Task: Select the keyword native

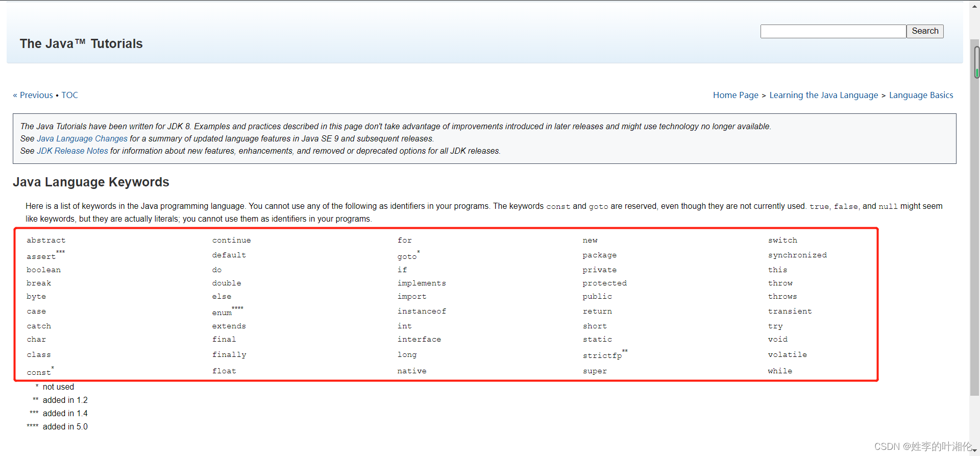Action: click(x=412, y=371)
